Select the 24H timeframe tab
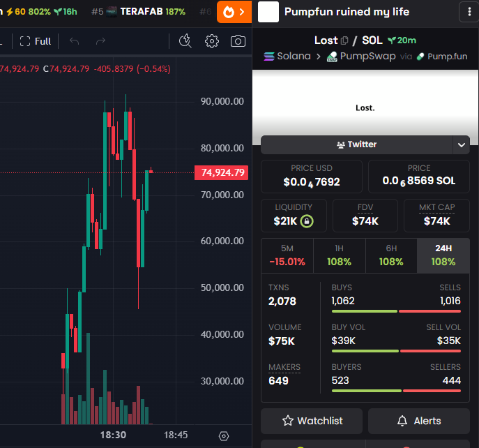Screen dimensions: 479x448 tap(443, 255)
